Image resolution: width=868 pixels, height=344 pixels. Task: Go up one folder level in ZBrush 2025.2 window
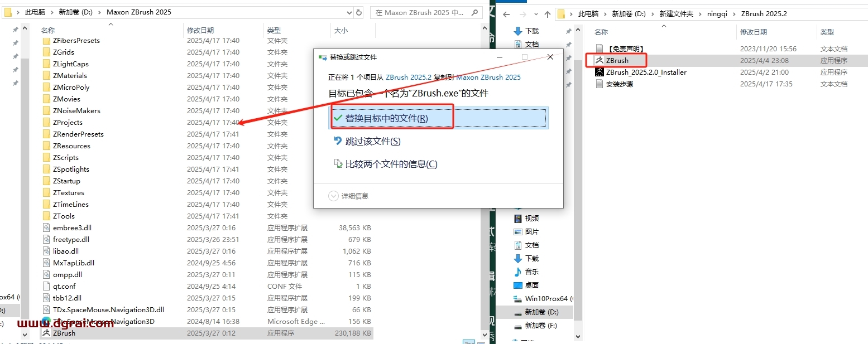548,14
